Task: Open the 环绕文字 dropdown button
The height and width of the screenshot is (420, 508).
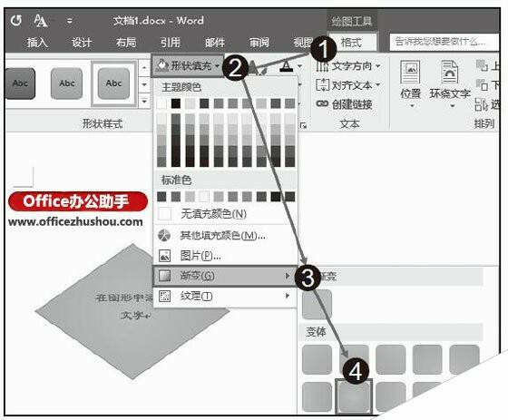Action: pos(450,84)
